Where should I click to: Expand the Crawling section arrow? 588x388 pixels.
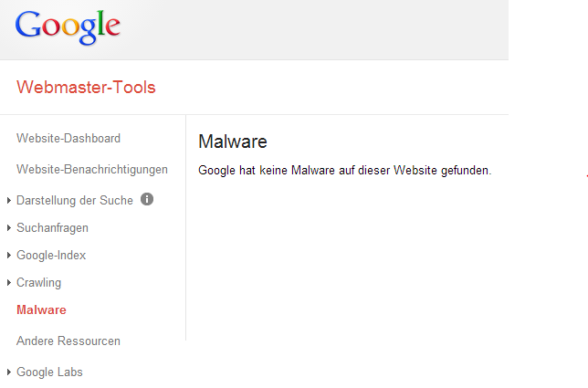click(x=9, y=283)
